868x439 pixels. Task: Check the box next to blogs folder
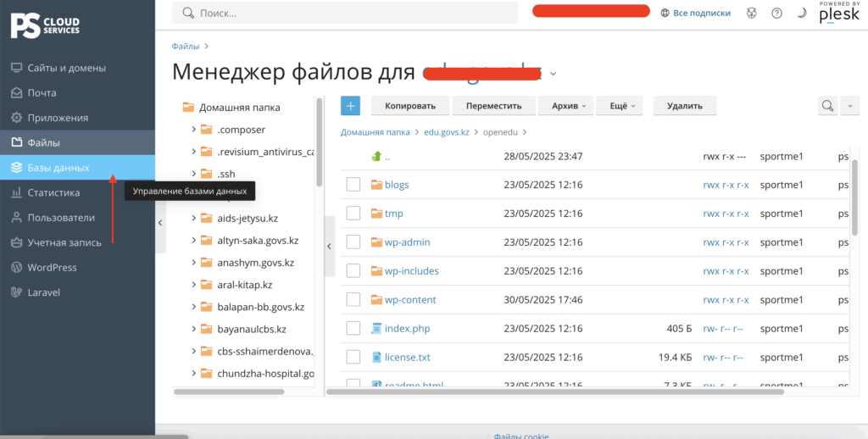[x=353, y=185]
